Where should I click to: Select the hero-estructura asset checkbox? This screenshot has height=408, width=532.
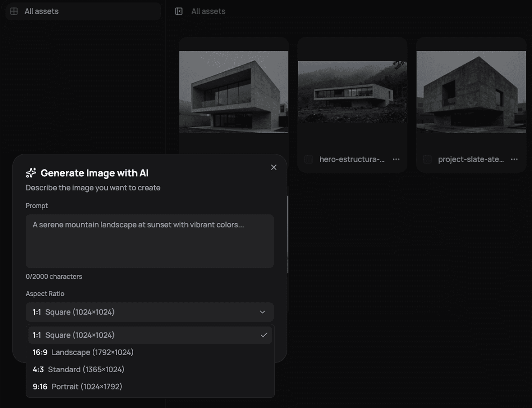(x=309, y=159)
